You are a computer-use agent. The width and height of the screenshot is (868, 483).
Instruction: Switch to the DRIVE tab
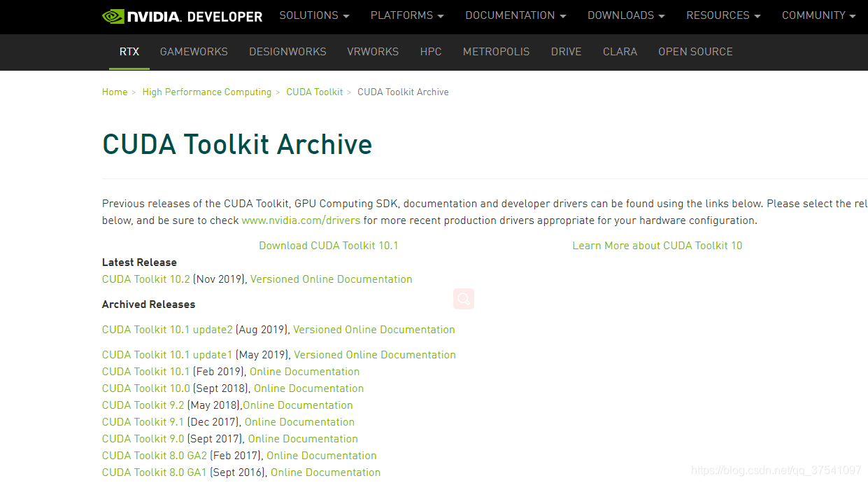click(x=567, y=52)
